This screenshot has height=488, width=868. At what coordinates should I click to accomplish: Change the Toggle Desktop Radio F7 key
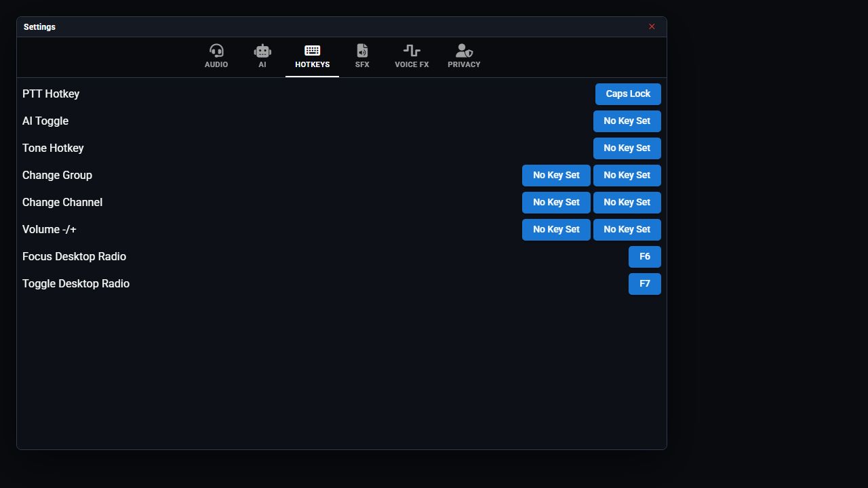645,284
